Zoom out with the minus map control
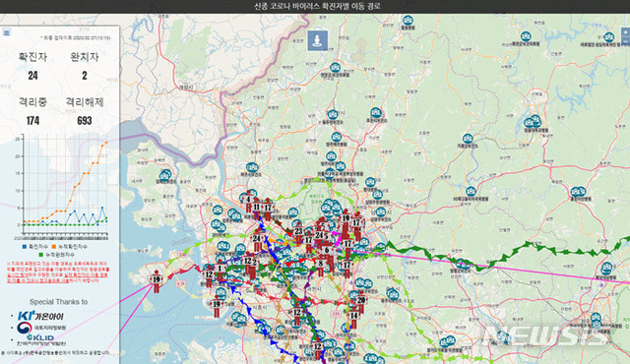Screen dimensions: 630x364 626,41
